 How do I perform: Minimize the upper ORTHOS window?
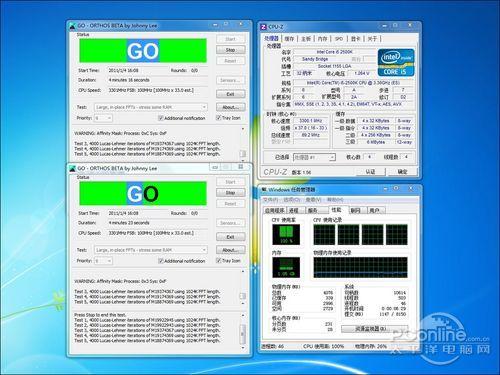tap(215, 25)
